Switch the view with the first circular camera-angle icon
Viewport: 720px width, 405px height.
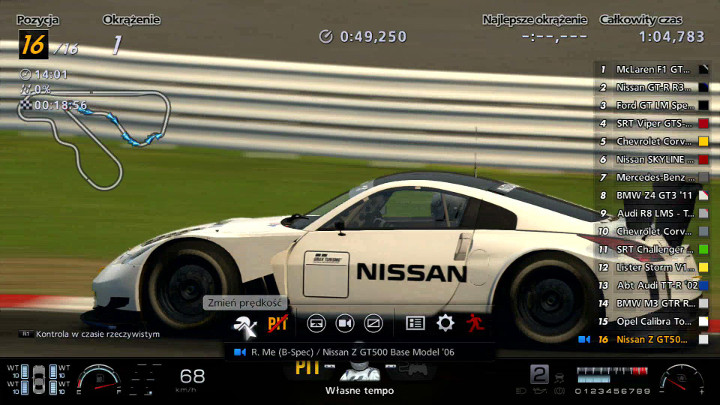(316, 323)
